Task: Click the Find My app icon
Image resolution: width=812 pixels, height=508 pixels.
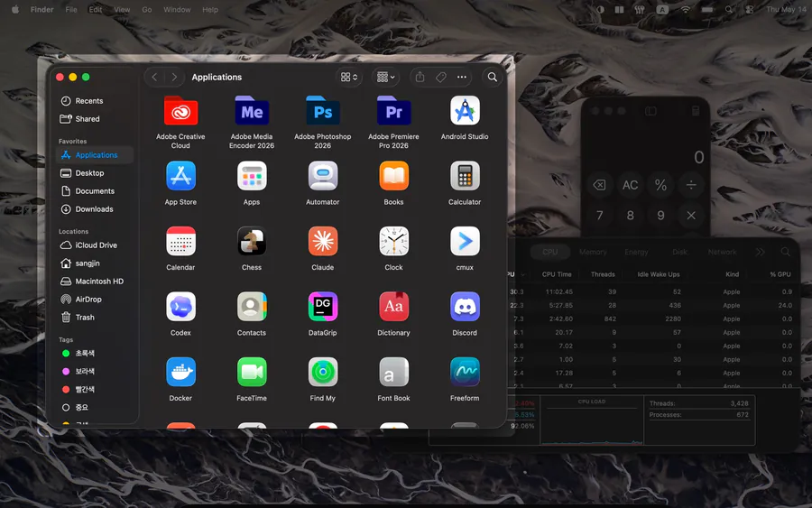Action: [323, 372]
